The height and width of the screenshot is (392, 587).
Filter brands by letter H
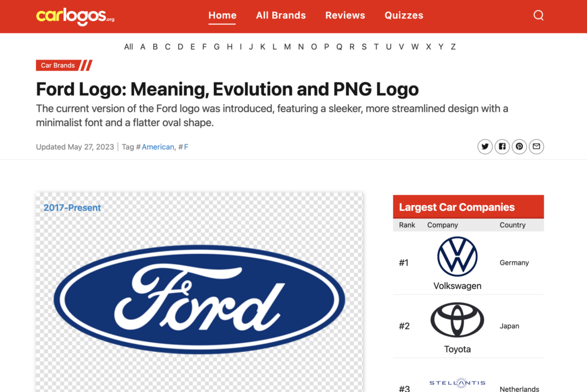(229, 47)
